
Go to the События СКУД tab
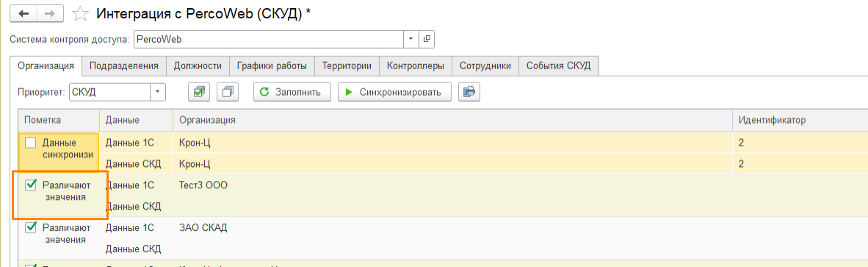click(x=559, y=66)
